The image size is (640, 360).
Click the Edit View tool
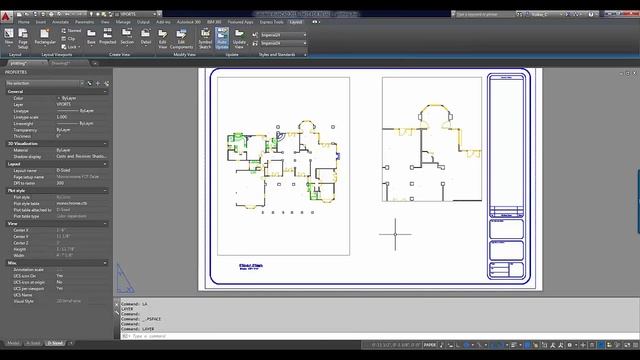pos(162,39)
